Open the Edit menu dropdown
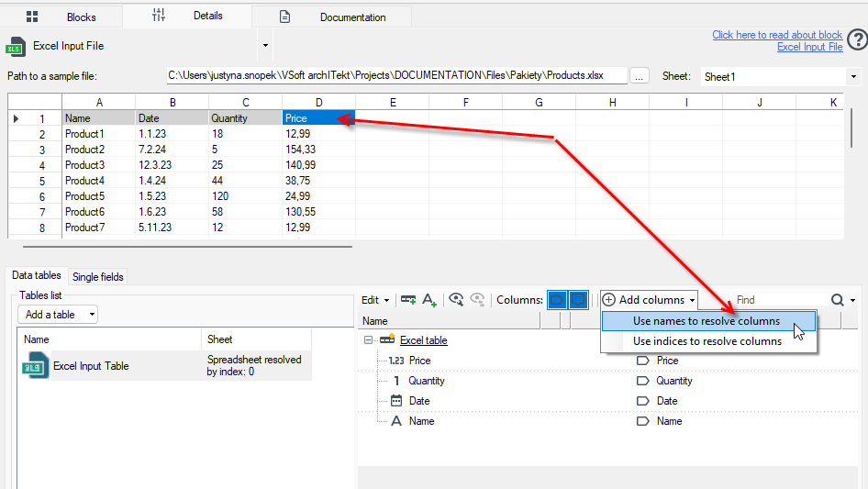 click(x=375, y=300)
